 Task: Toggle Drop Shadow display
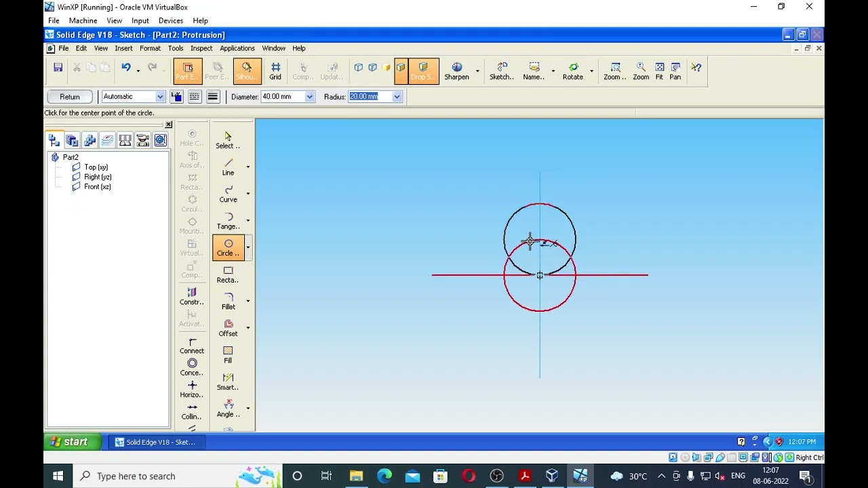[423, 70]
